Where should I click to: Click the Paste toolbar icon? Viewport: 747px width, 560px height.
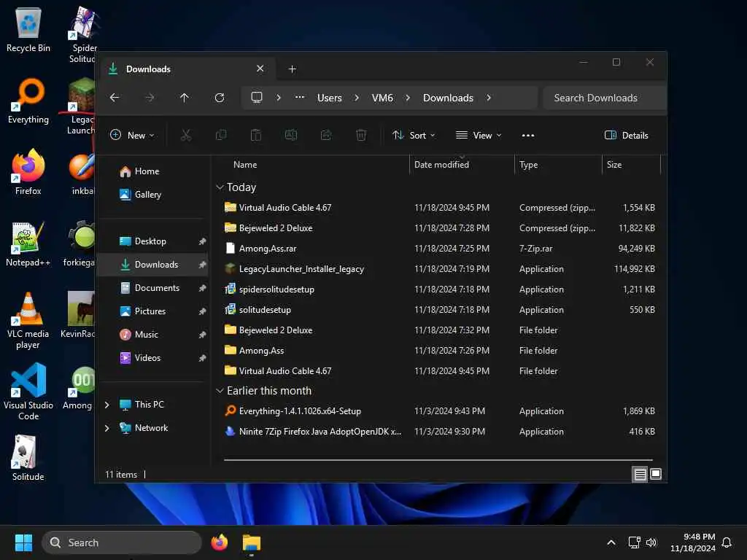[256, 135]
